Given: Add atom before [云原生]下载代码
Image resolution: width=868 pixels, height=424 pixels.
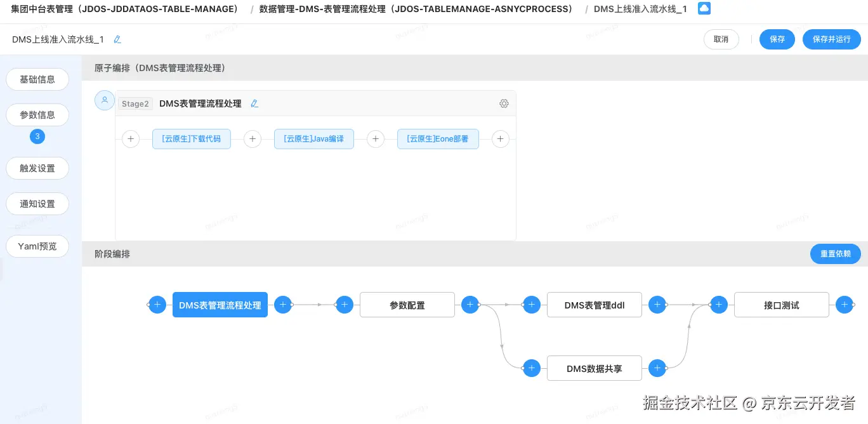Looking at the screenshot, I should click(x=131, y=138).
